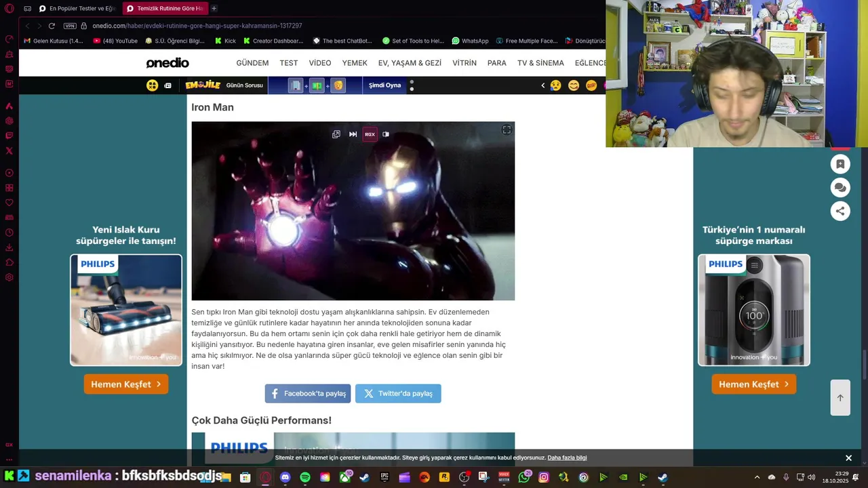The image size is (868, 488).
Task: Open the GÜNDEM menu
Action: [x=252, y=63]
